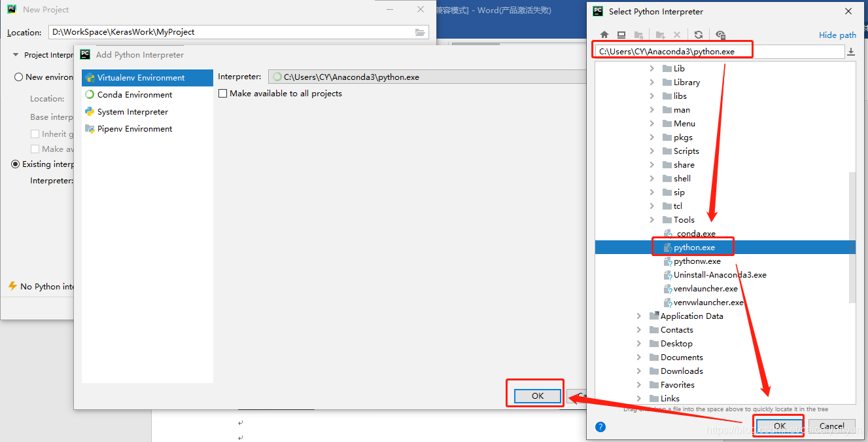Click the Desktop folder icon in tree
Image resolution: width=868 pixels, height=442 pixels.
[654, 344]
